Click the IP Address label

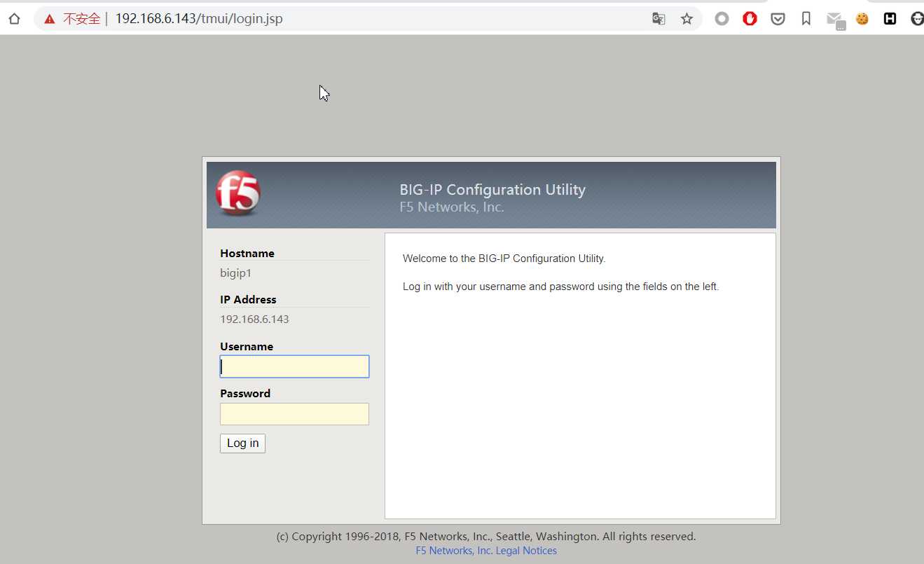[x=248, y=300]
